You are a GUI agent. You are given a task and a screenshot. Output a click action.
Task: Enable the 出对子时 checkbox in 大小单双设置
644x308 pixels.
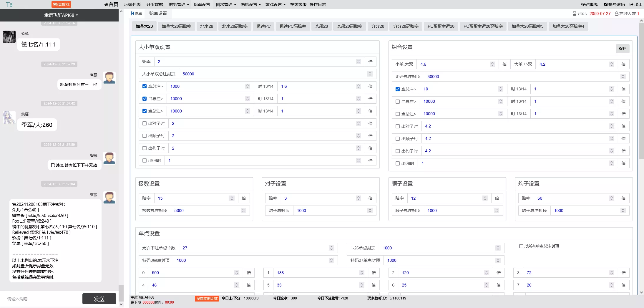tap(145, 123)
